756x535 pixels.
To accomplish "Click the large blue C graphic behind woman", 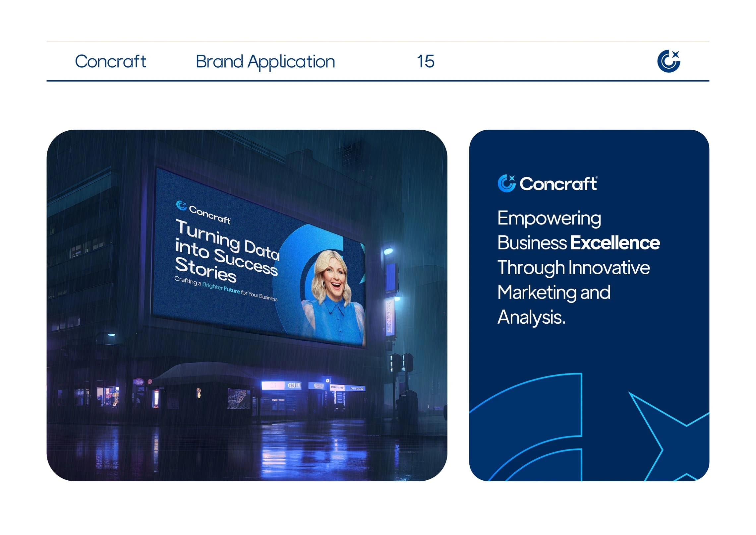I will pos(295,252).
